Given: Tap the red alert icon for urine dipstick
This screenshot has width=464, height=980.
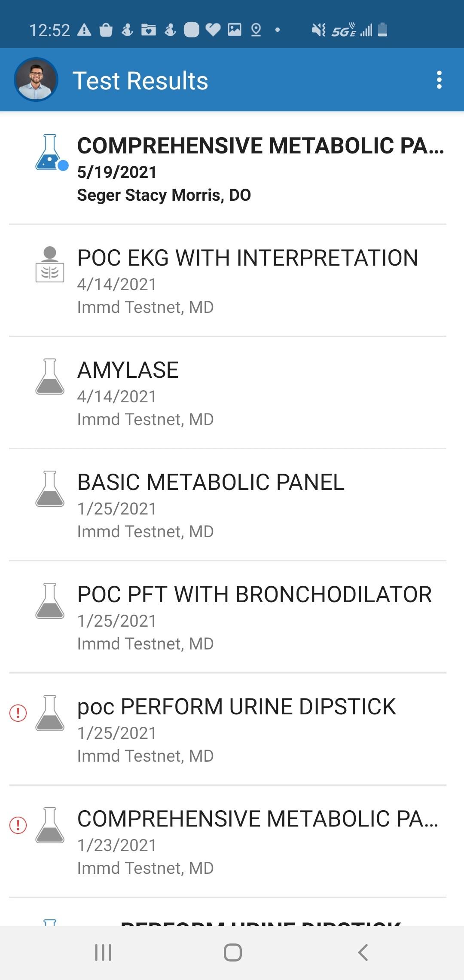Looking at the screenshot, I should pyautogui.click(x=18, y=713).
